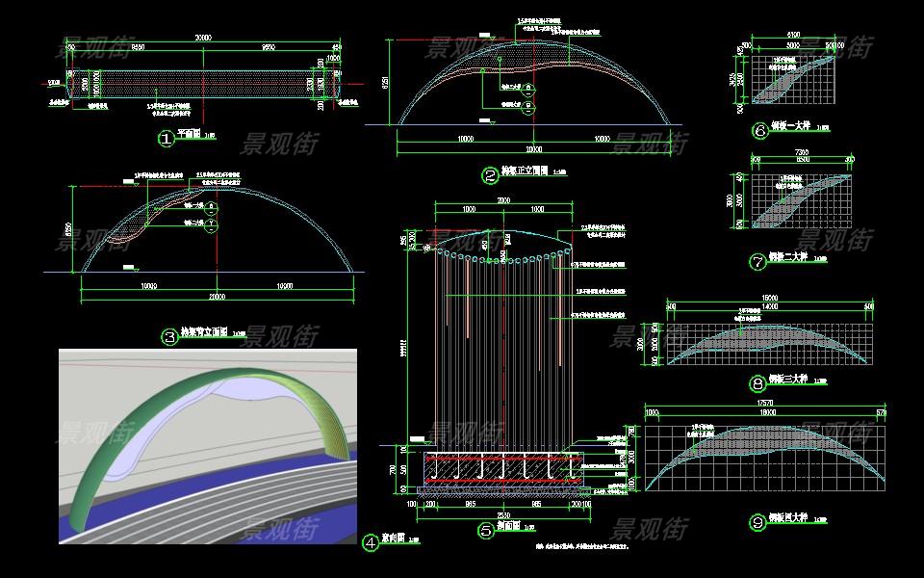The image size is (924, 578).
Task: Select the circled number 9 detail marker
Action: coord(757,523)
